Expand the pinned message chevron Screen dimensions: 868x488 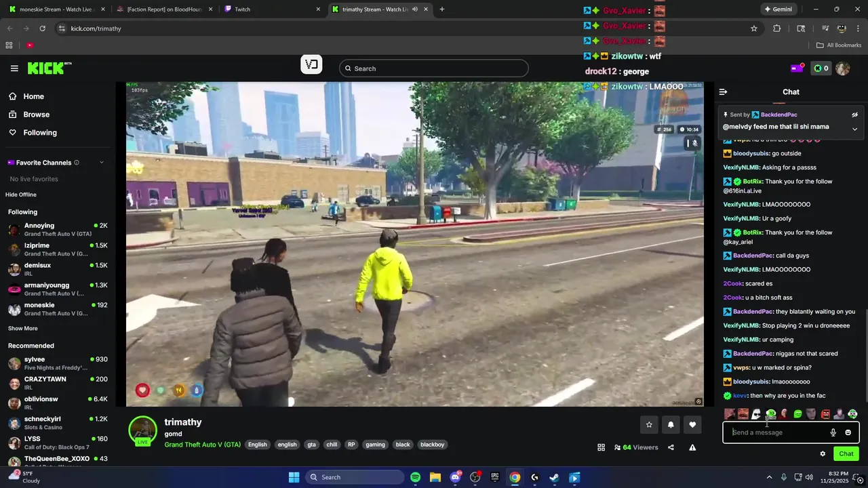pyautogui.click(x=854, y=129)
